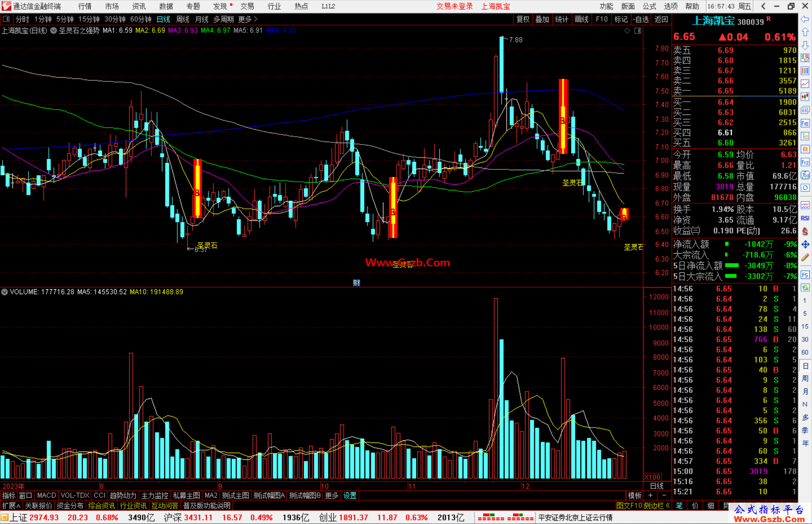812x524 pixels.
Task: Open the 图文F10 link
Action: [x=629, y=506]
